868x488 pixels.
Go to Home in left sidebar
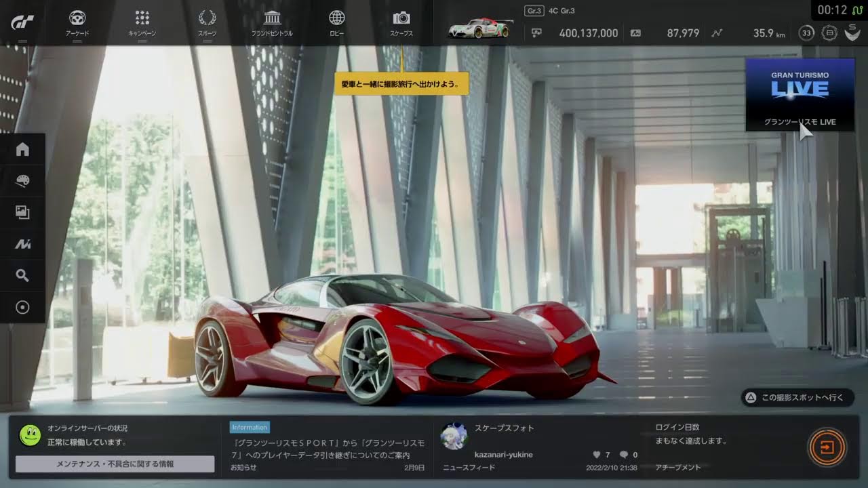coord(22,149)
